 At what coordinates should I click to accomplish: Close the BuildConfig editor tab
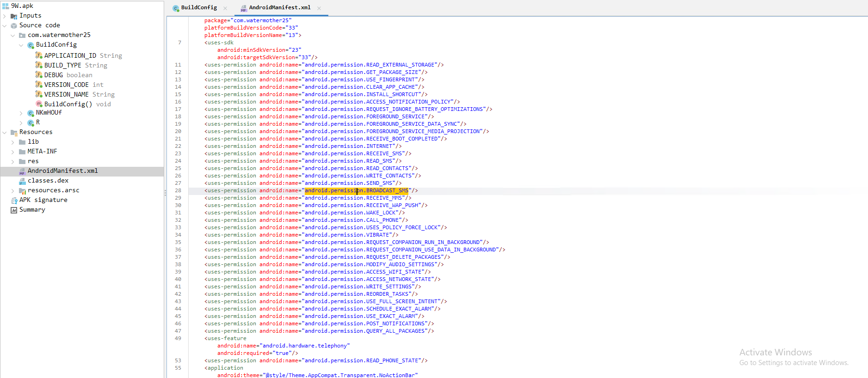coord(225,8)
